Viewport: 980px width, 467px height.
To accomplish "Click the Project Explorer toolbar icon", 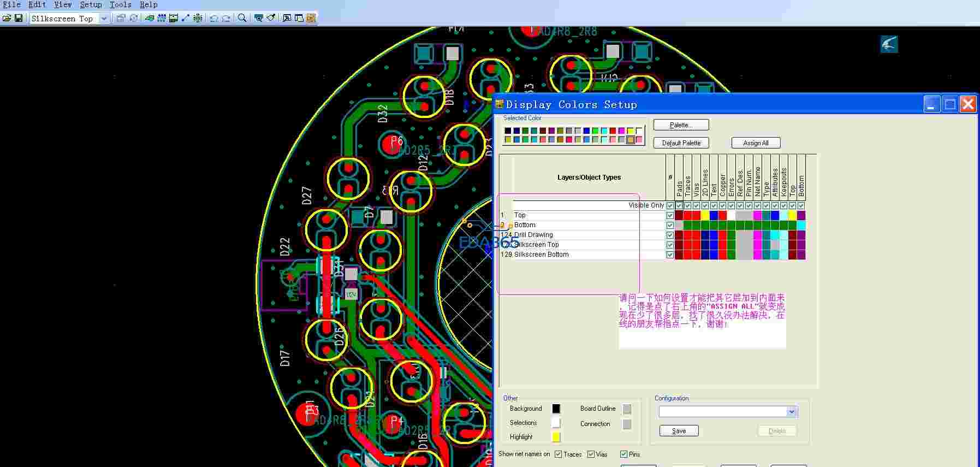I will tap(299, 18).
